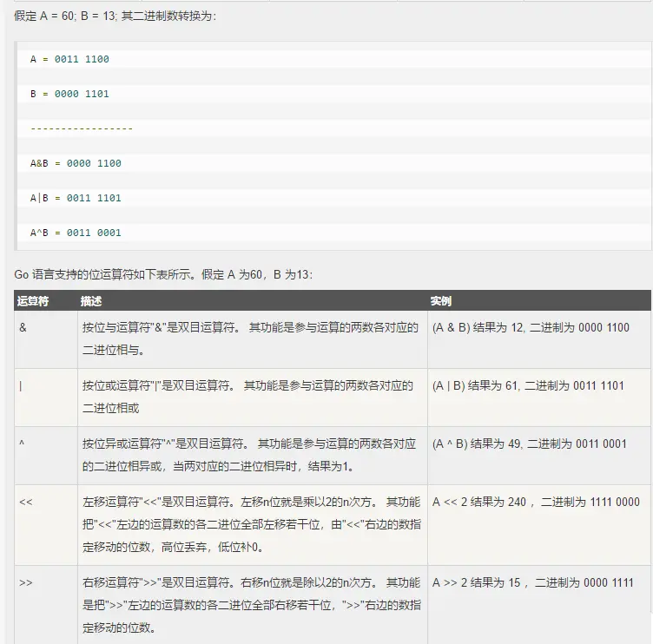Click example "(A | B) 结果为 61"
The height and width of the screenshot is (644, 653).
528,386
